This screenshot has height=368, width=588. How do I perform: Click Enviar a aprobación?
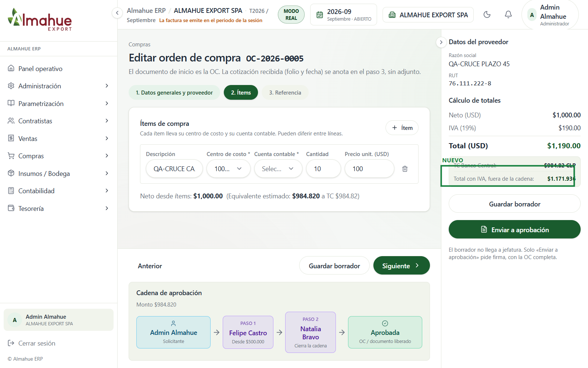coord(514,230)
